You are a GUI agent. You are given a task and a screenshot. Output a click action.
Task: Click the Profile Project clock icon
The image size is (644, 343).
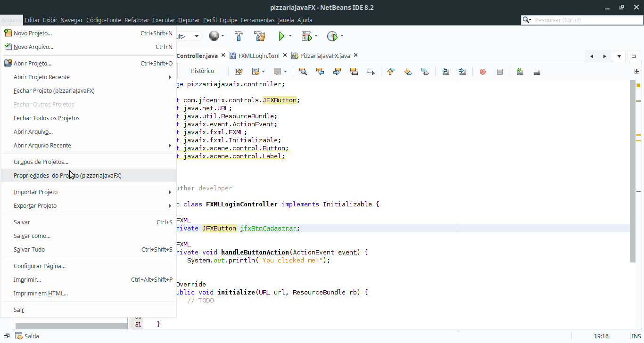coord(332,36)
